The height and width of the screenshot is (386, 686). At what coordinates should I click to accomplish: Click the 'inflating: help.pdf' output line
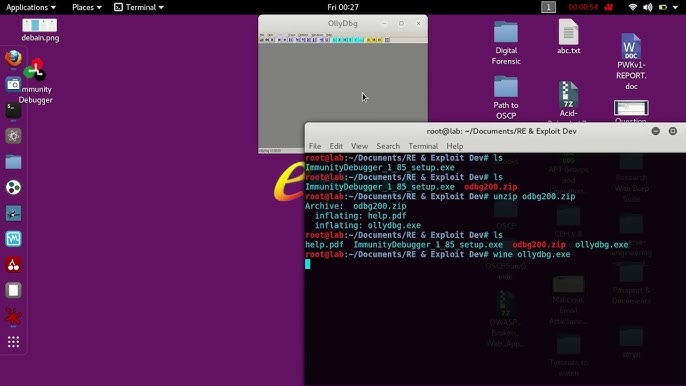click(360, 216)
